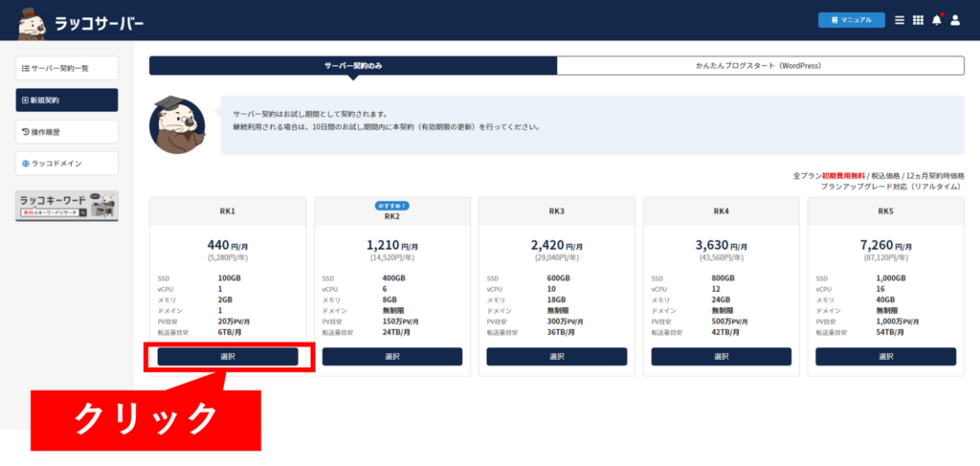980x466 pixels.
Task: Click the 18GB memory value in RK3
Action: click(x=556, y=300)
